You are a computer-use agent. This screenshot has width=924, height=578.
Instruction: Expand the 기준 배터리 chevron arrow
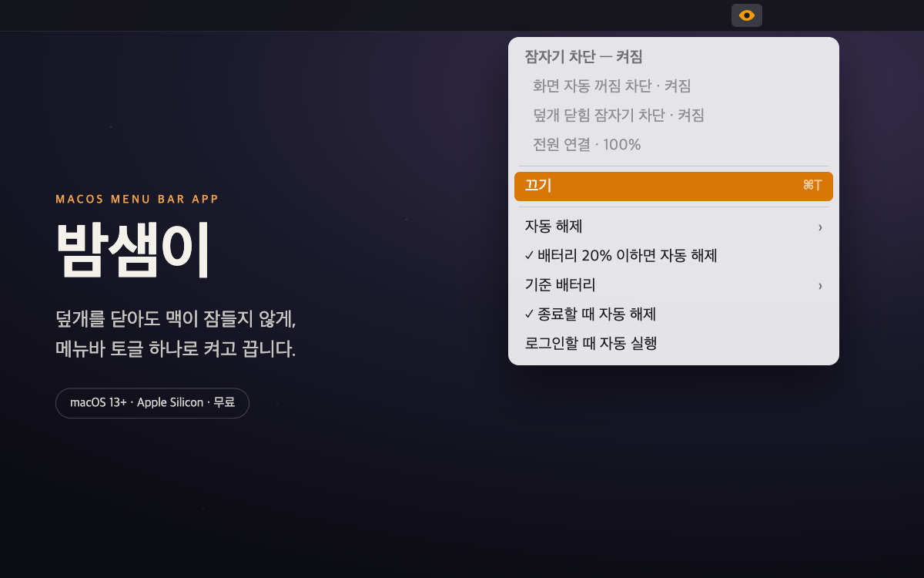tap(820, 286)
